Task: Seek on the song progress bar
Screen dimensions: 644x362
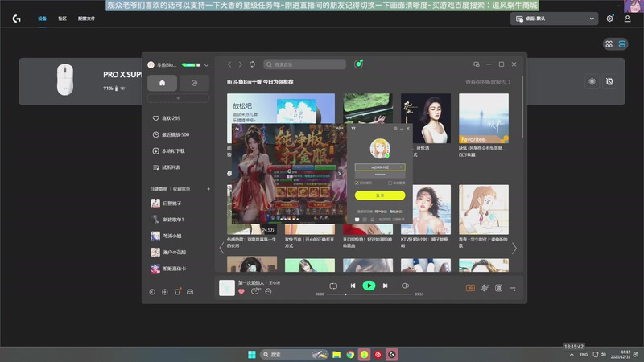Action: 369,294
